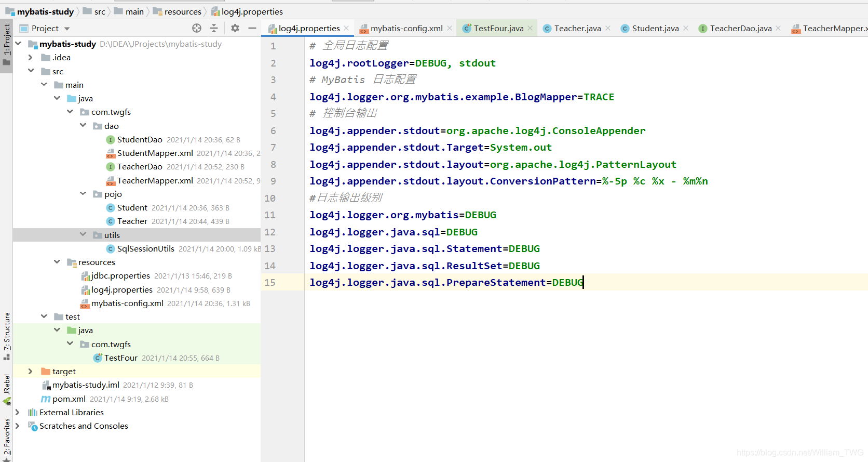Collapse the resources folder
This screenshot has width=868, height=462.
coord(57,261)
